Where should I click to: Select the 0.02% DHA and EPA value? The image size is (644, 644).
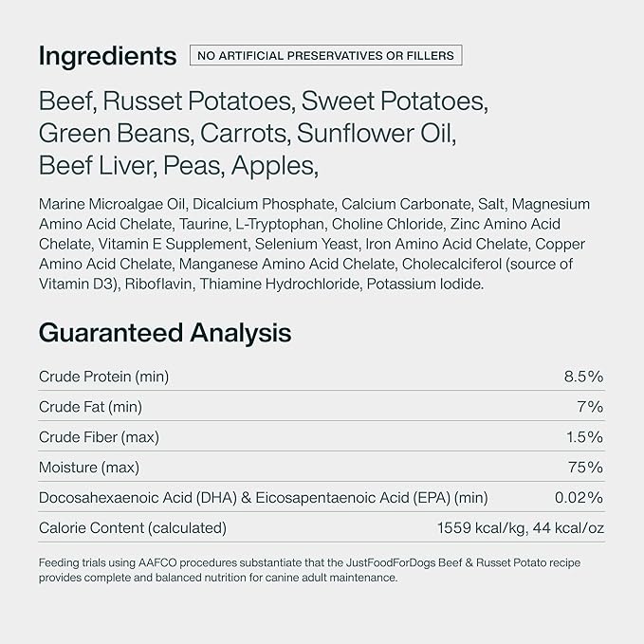[x=580, y=498]
